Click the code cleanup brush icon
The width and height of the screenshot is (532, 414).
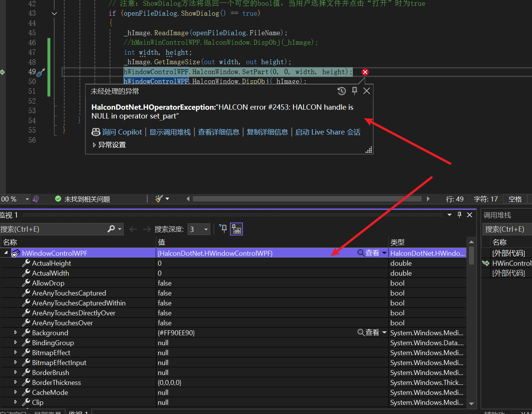159,198
